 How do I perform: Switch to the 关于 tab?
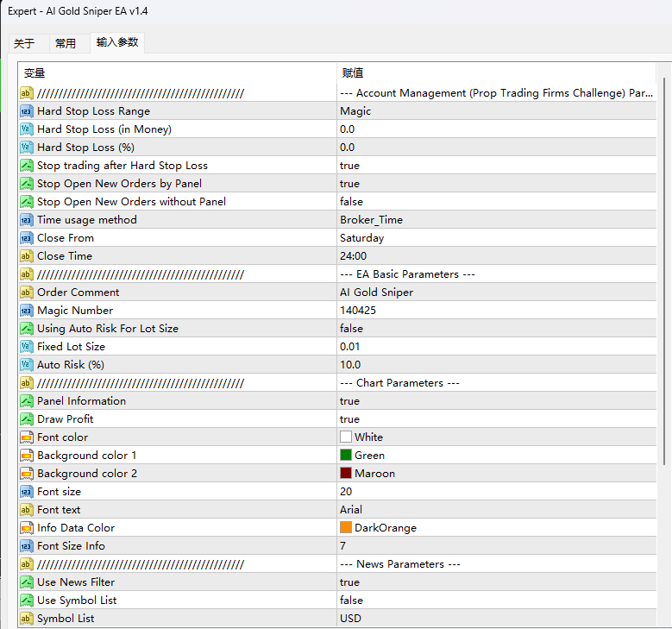[24, 43]
